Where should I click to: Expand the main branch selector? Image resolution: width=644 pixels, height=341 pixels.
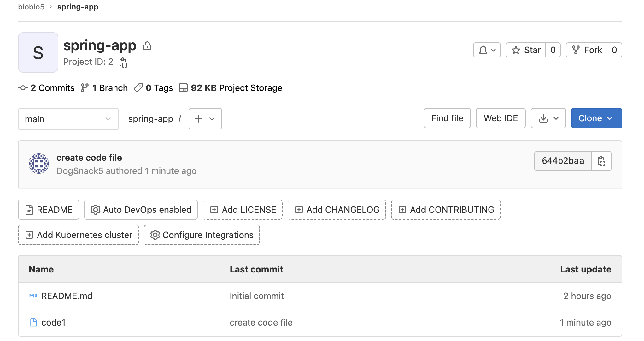coord(68,119)
